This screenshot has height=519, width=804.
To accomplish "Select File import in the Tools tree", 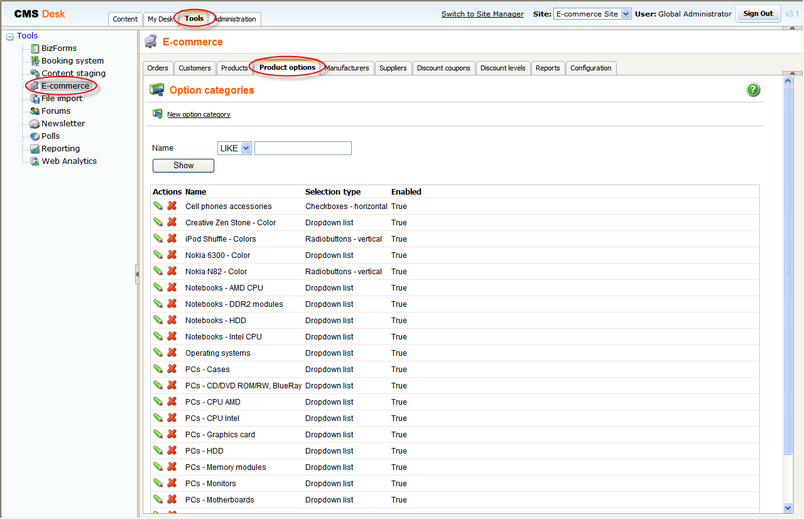I will pyautogui.click(x=62, y=98).
